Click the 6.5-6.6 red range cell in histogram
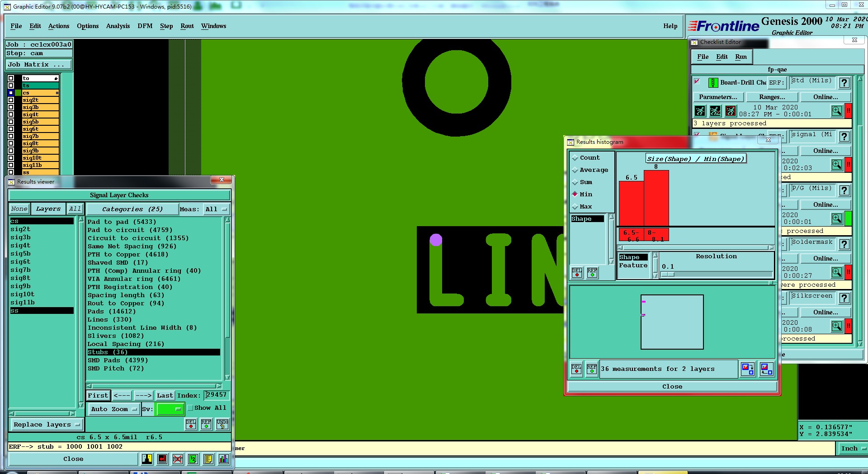Image resolution: width=868 pixels, height=474 pixels. click(631, 236)
